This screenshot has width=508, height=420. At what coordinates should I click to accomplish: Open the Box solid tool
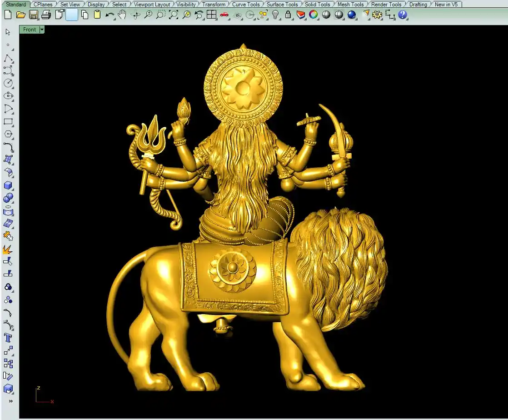click(x=8, y=185)
